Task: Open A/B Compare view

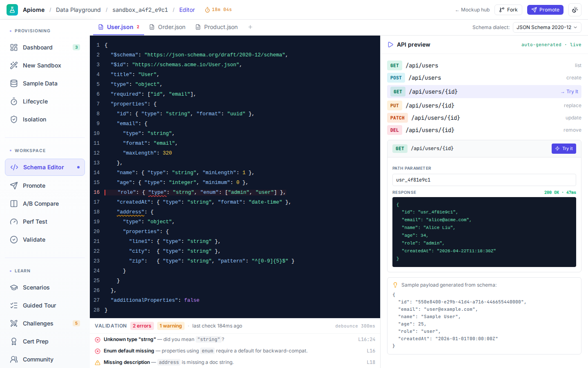Action: [45, 204]
